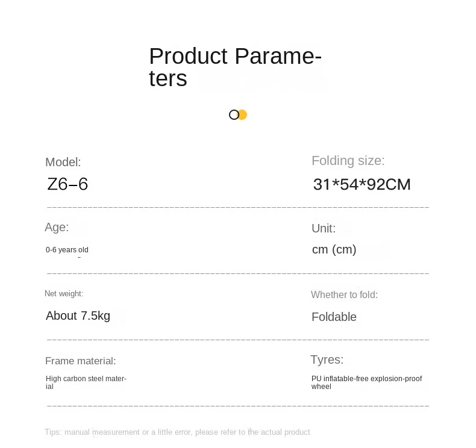This screenshot has height=448, width=476.
Task: Select the Frame material label
Action: [x=80, y=361]
